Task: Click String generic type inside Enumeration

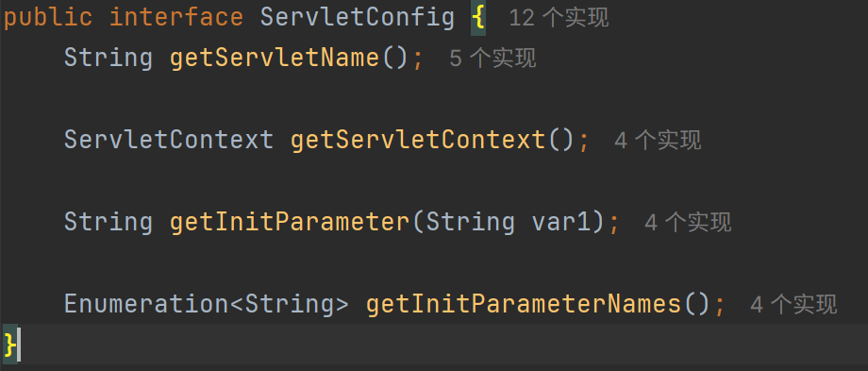Action: click(290, 303)
